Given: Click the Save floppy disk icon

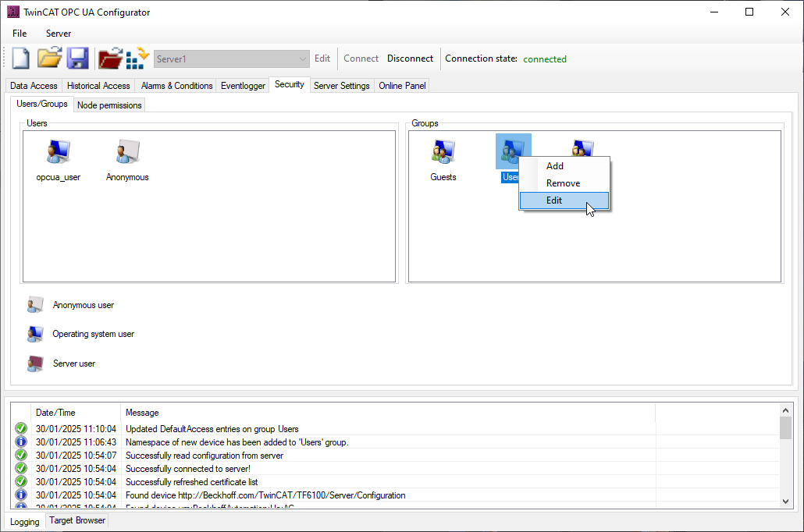Looking at the screenshot, I should pyautogui.click(x=77, y=59).
